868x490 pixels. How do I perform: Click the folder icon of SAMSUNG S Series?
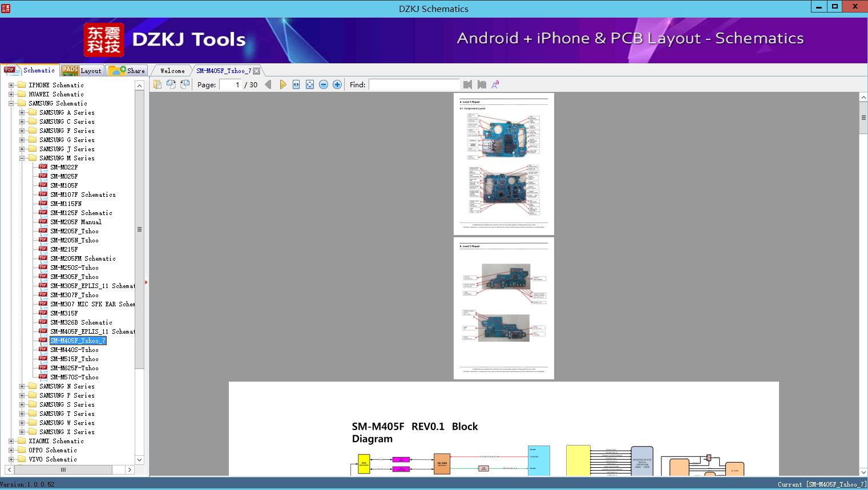(x=33, y=404)
